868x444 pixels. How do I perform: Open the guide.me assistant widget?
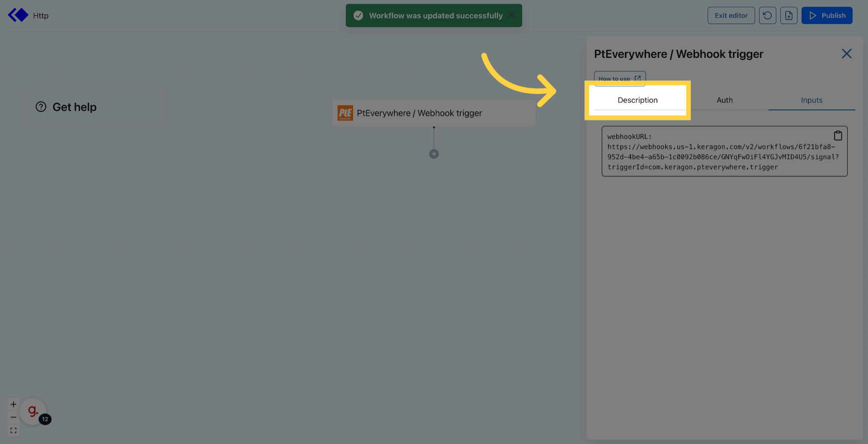tap(32, 411)
